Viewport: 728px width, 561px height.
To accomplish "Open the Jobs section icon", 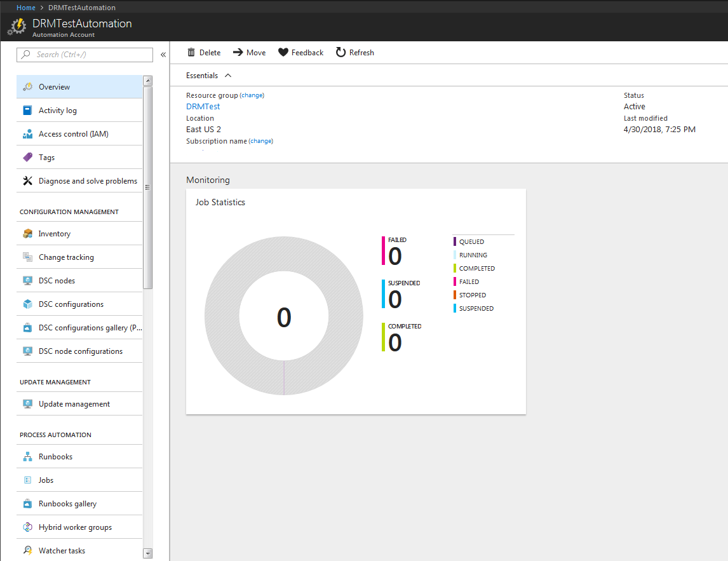I will tap(28, 480).
